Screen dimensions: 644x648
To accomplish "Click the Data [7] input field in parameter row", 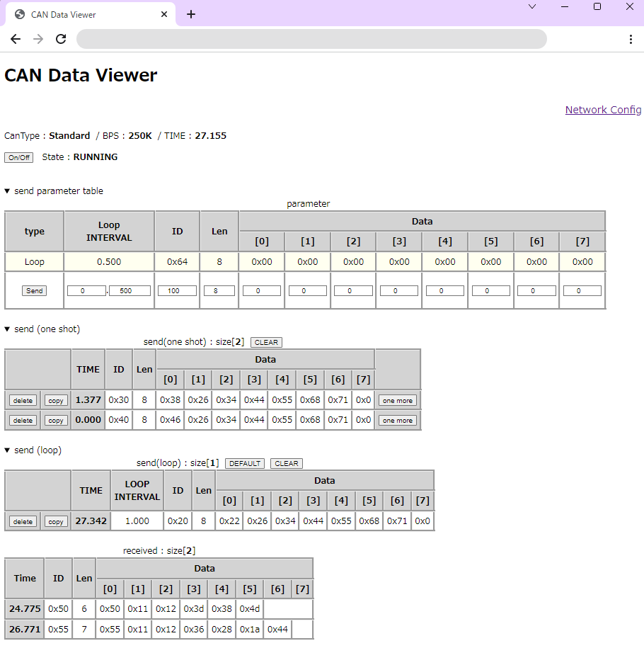I will [x=582, y=291].
